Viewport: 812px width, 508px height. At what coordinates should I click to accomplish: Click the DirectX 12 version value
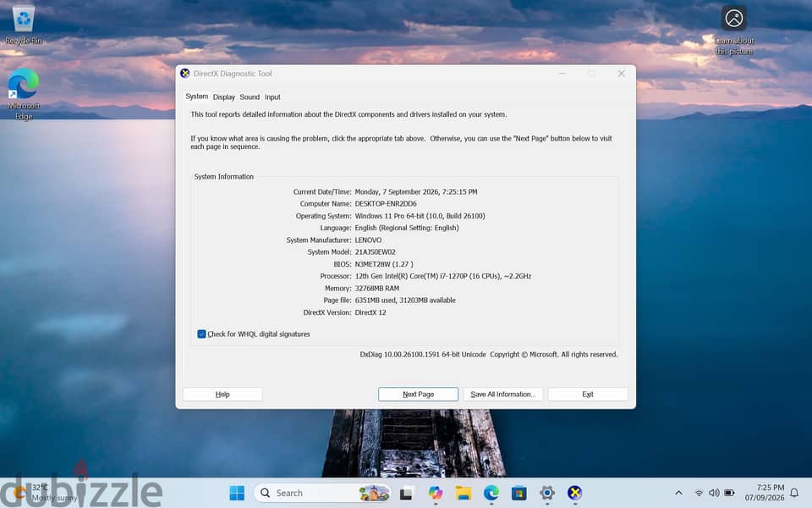[x=370, y=312]
